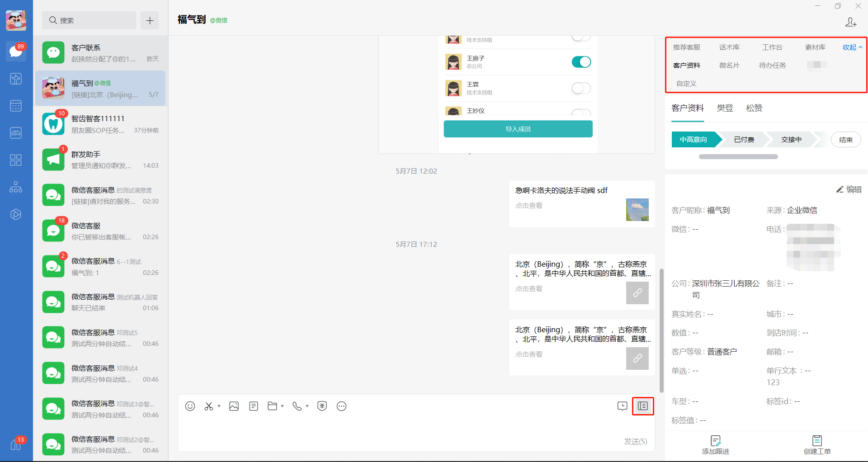Open the cube icon in left sidebar
868x462 pixels.
pos(16,79)
